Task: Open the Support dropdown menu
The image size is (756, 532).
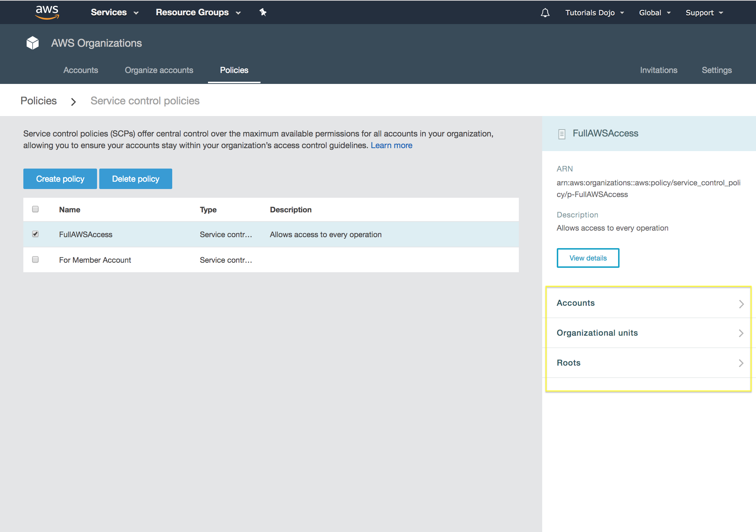Action: [x=704, y=13]
